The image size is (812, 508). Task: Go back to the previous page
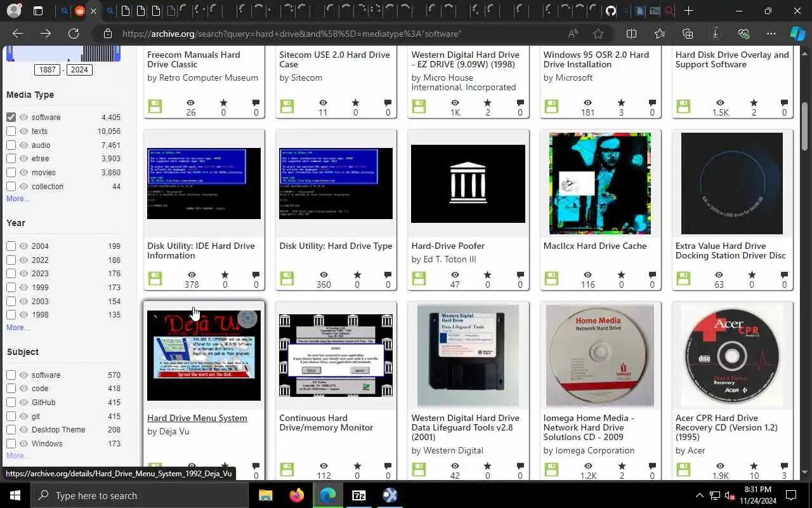click(x=18, y=34)
